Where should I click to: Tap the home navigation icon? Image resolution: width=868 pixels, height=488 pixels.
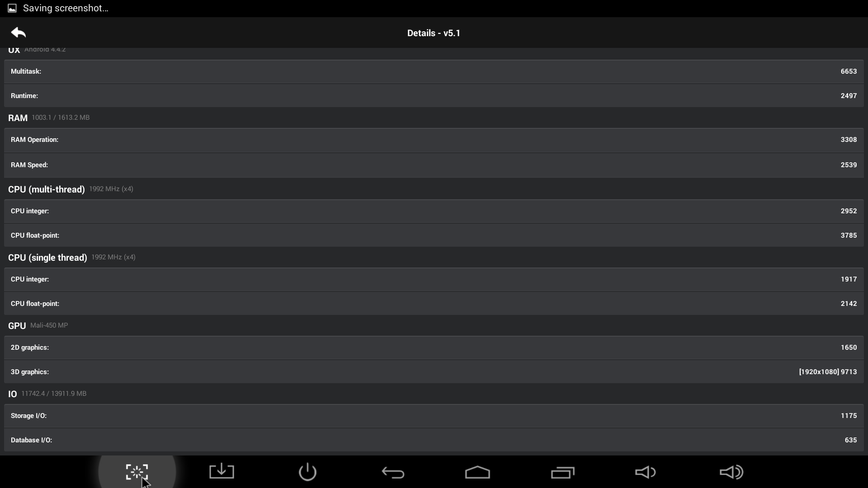click(x=477, y=472)
